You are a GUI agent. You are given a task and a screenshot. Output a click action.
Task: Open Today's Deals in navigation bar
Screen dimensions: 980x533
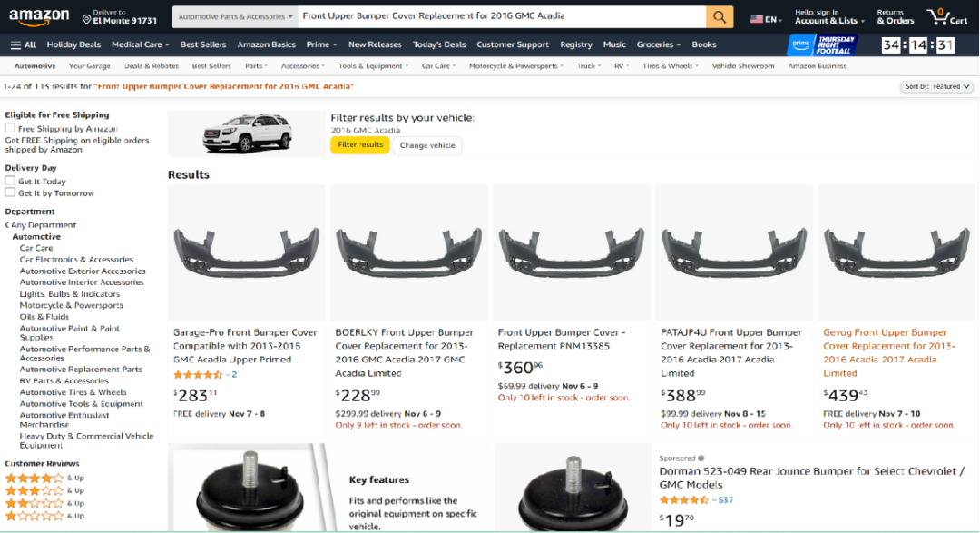pyautogui.click(x=439, y=44)
